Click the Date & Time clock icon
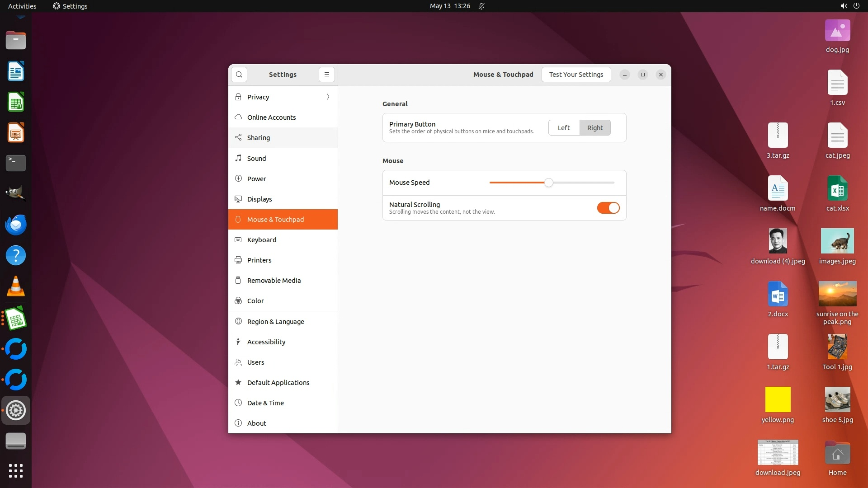Screen dimensions: 868x488 point(238,403)
